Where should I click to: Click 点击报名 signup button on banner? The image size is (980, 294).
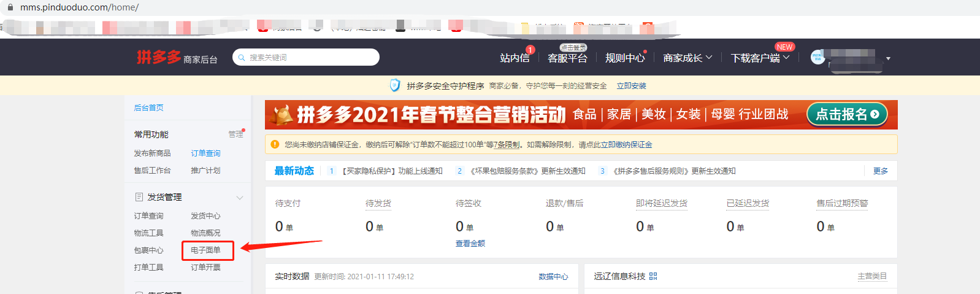[x=847, y=114]
